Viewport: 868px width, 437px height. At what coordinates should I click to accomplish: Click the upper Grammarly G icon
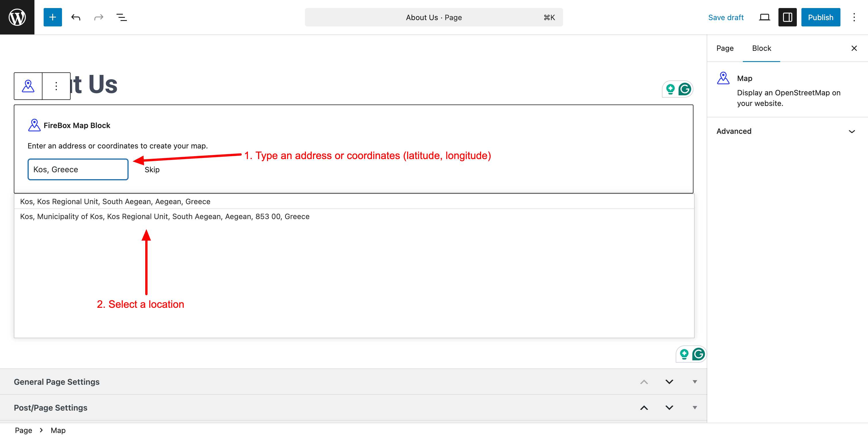click(x=684, y=89)
